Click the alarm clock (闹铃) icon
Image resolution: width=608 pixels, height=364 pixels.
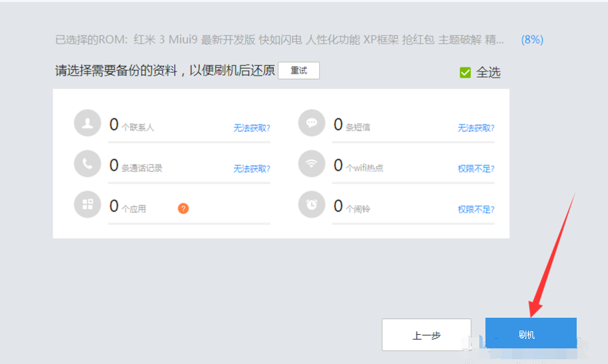(312, 204)
